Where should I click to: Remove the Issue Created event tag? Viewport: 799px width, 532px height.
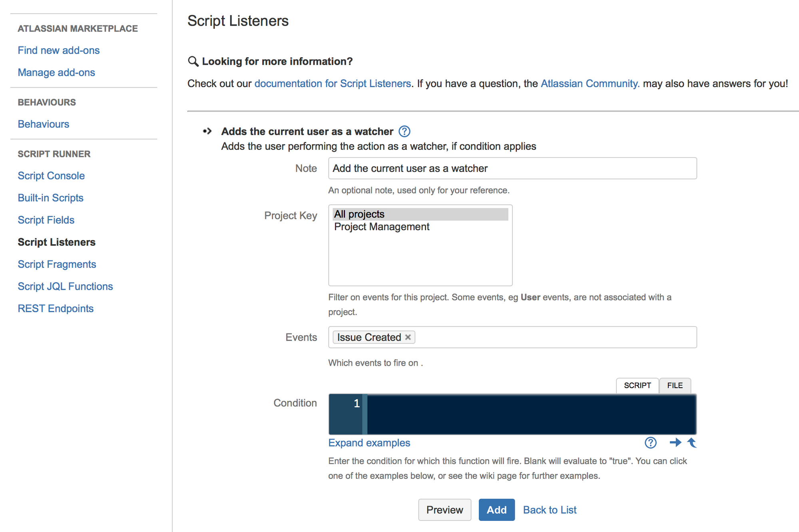click(408, 337)
